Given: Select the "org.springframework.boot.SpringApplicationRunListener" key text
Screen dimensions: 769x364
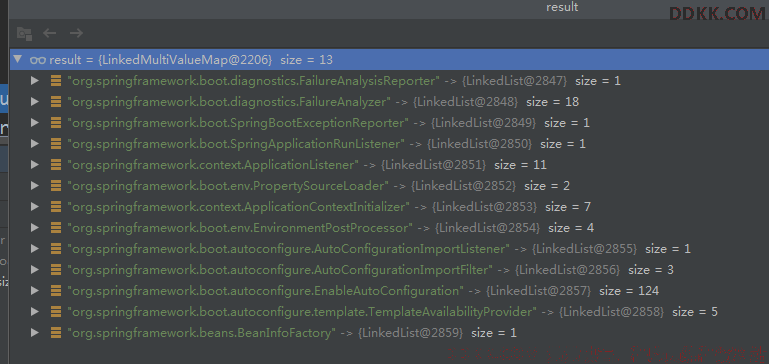Looking at the screenshot, I should [x=236, y=144].
